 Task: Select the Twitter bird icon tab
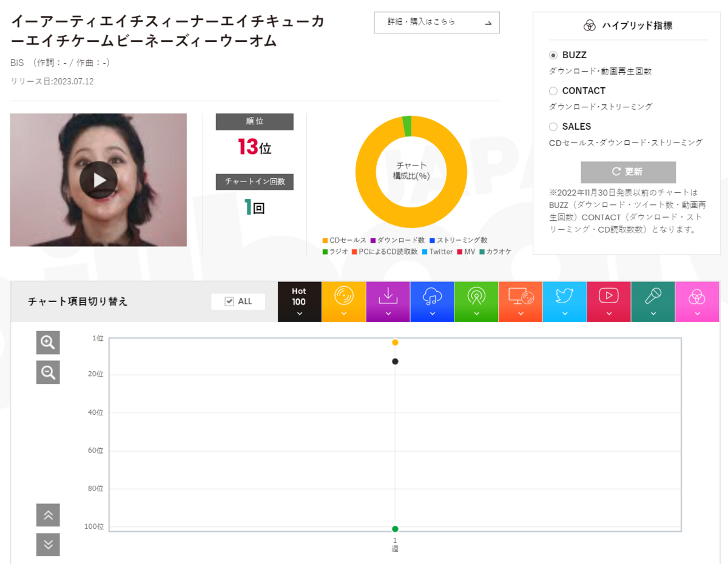(565, 301)
